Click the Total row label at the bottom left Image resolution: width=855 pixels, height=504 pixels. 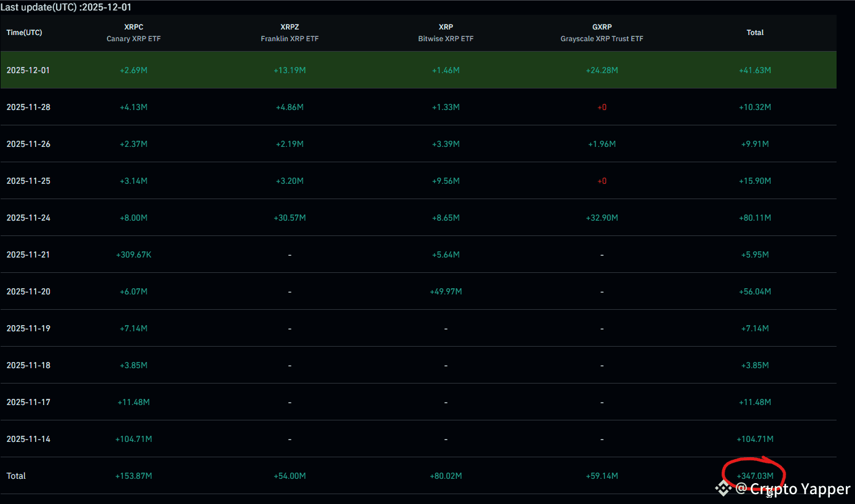(16, 476)
